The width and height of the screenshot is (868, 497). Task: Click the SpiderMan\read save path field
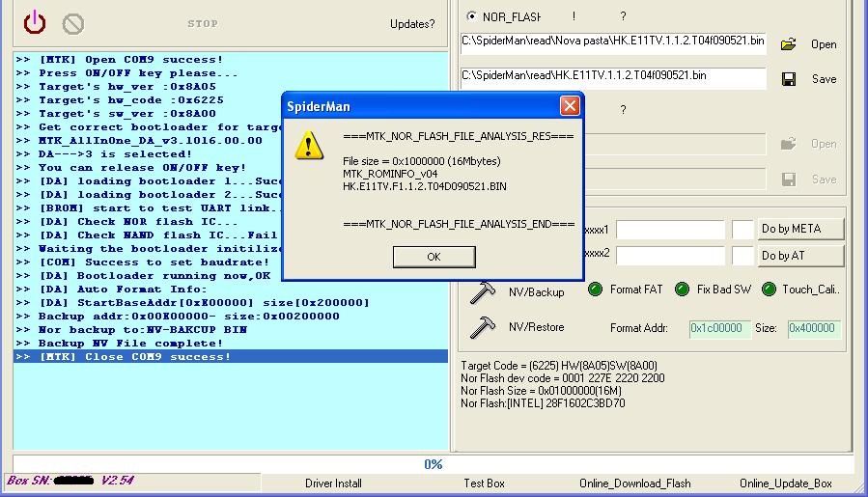(x=613, y=77)
